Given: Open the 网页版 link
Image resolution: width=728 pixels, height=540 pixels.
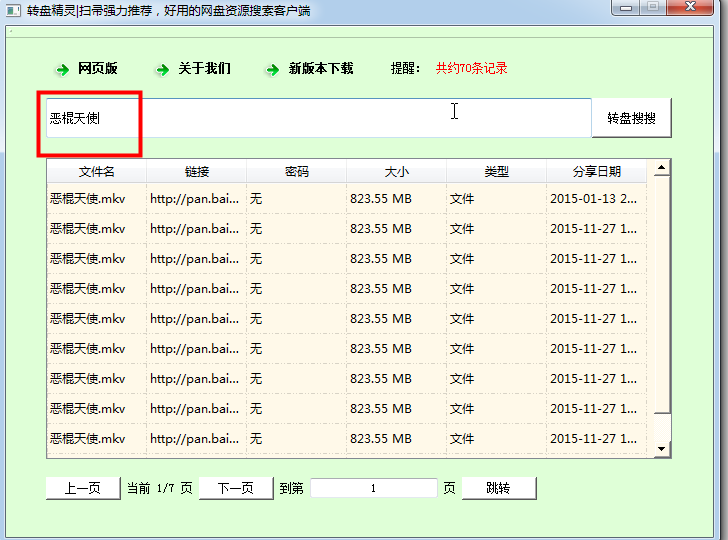Looking at the screenshot, I should [x=98, y=69].
